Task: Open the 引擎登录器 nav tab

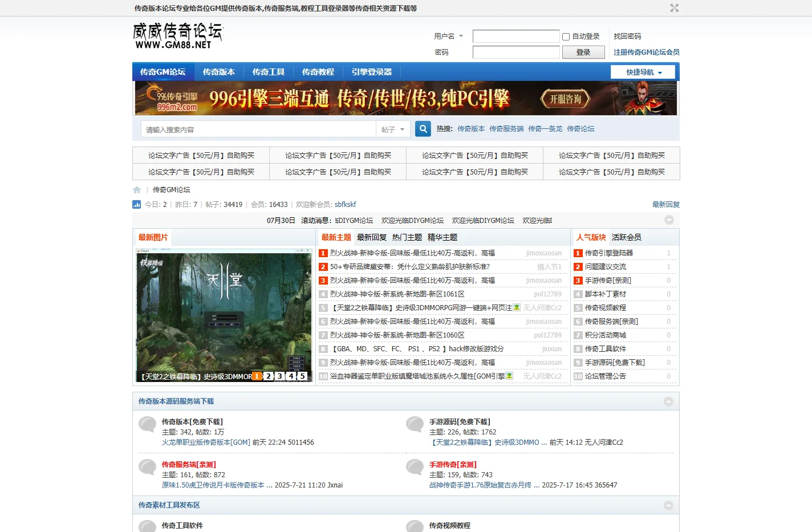Action: coord(372,72)
